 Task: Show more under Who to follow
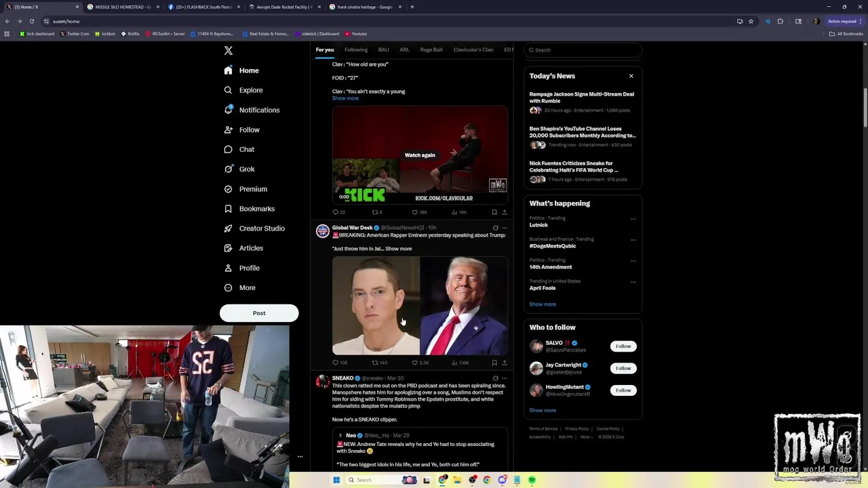tap(542, 410)
